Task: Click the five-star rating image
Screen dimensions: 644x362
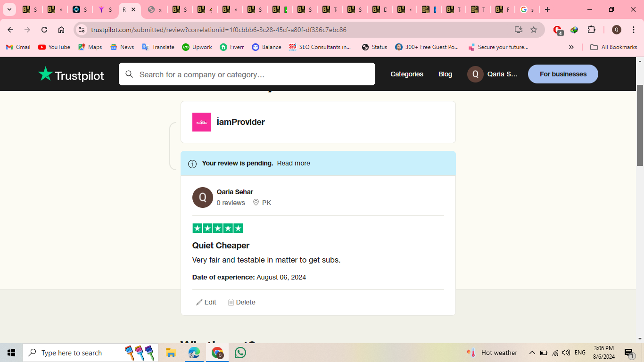Action: pos(218,228)
